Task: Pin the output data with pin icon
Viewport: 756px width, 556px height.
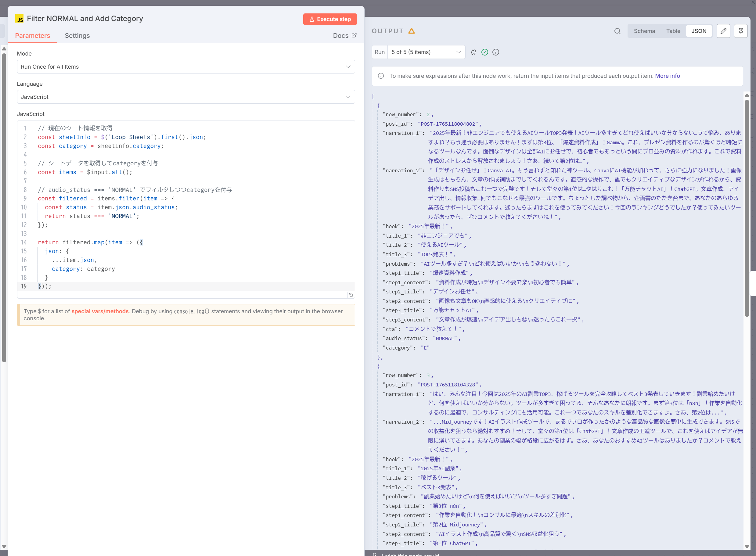Action: coord(740,31)
